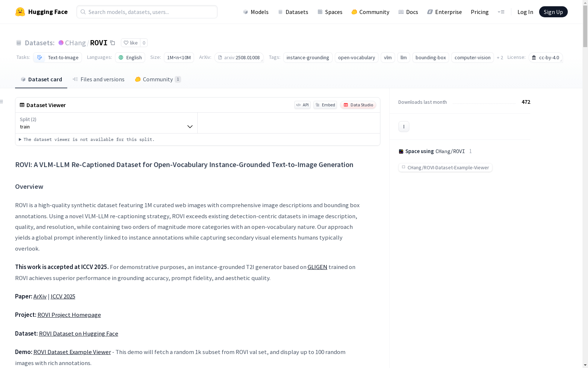Screen dimensions: 588x368
Task: Open the API button in Dataset Viewer
Action: (x=302, y=105)
